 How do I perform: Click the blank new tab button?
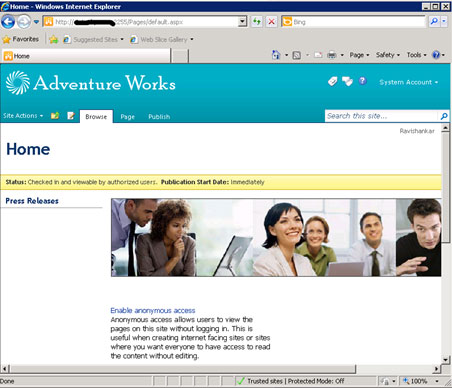[x=180, y=56]
